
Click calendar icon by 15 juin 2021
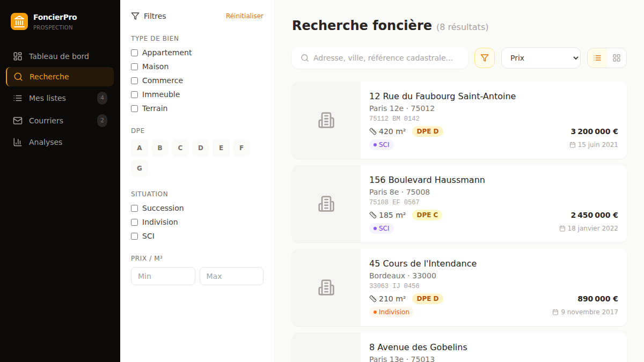573,145
